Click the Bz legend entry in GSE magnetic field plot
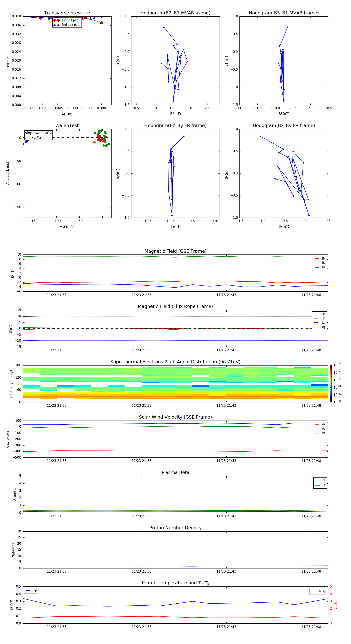 [x=320, y=267]
